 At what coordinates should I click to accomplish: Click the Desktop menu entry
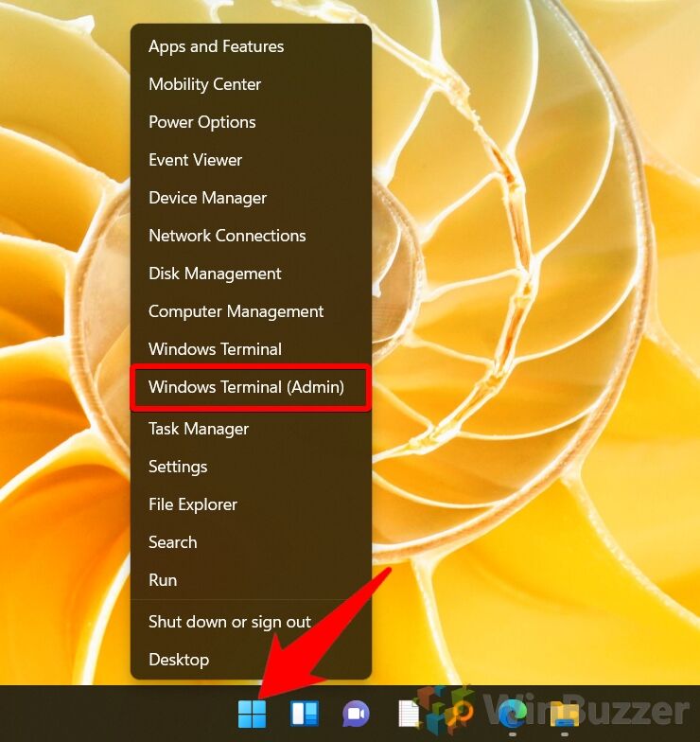(251, 660)
